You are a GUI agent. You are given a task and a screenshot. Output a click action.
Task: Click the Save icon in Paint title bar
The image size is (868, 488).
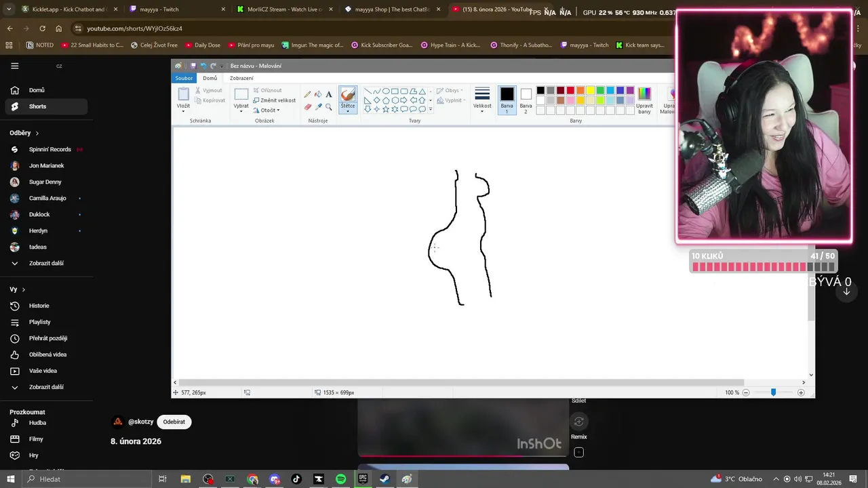(x=193, y=66)
